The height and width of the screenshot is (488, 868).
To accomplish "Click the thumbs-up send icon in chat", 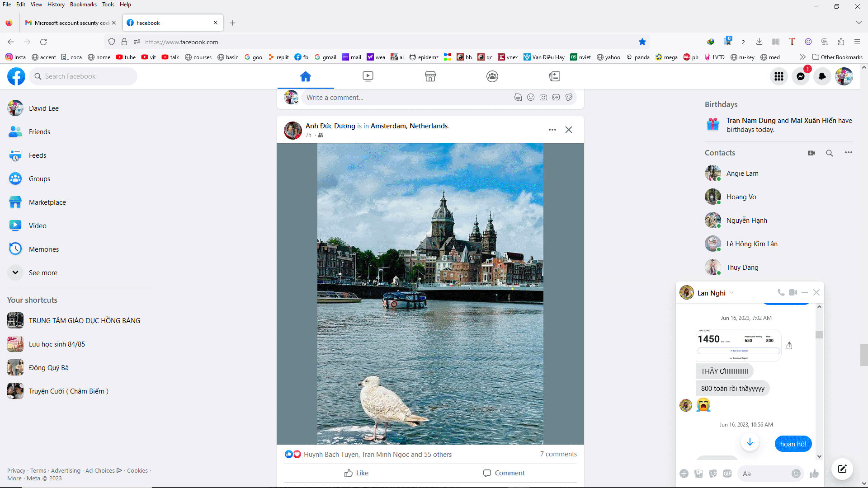I will point(814,474).
